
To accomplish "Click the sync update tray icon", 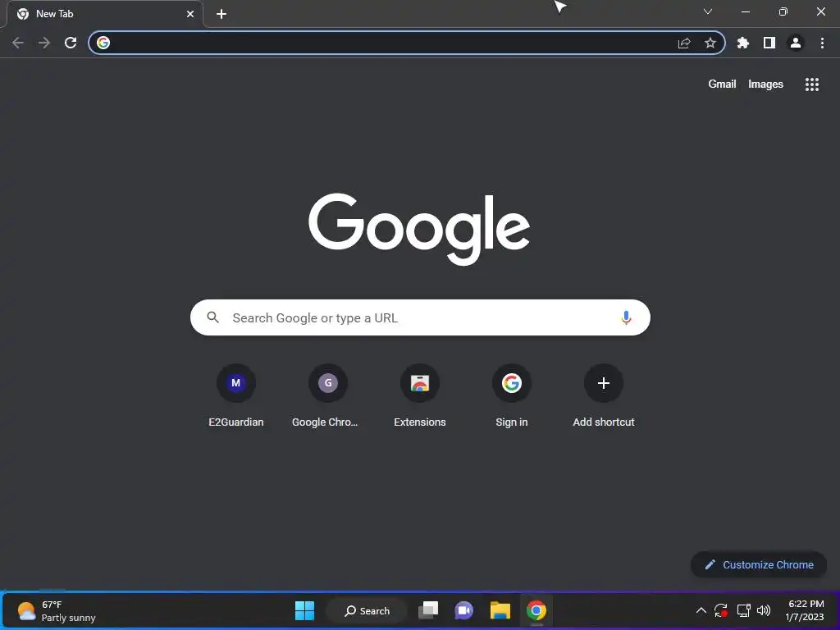I will (721, 610).
